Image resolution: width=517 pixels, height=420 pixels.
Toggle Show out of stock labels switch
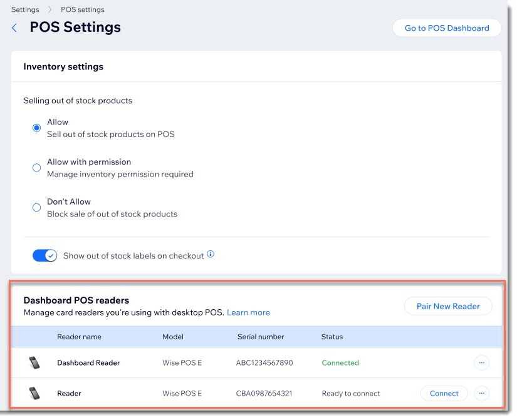click(44, 255)
